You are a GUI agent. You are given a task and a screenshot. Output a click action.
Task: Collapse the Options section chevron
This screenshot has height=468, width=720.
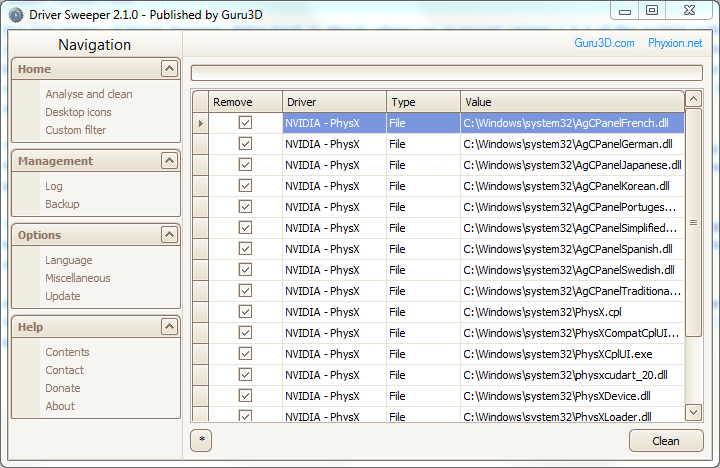(169, 235)
